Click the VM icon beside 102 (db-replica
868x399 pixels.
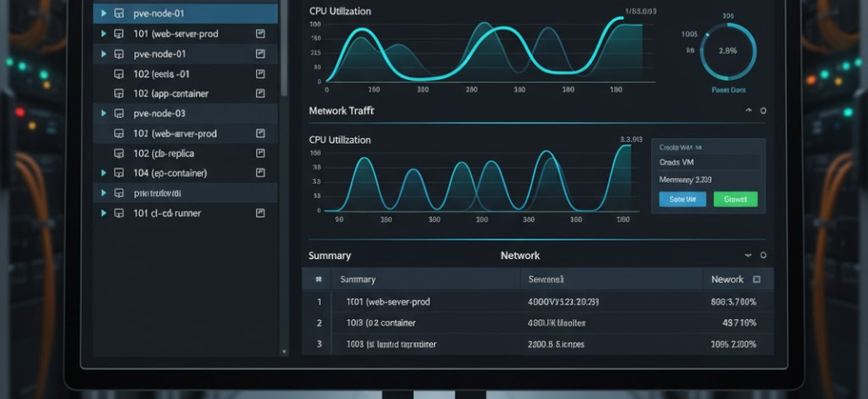pos(119,153)
